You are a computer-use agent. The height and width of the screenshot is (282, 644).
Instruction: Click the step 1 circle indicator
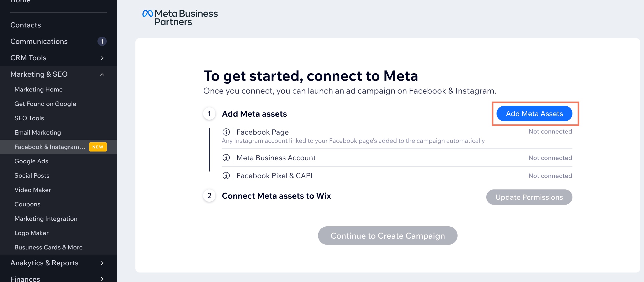pos(209,113)
